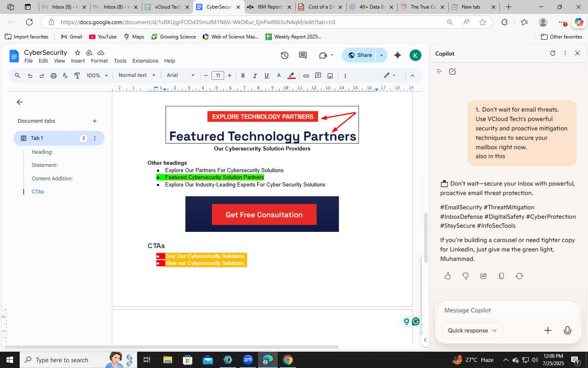The width and height of the screenshot is (588, 368).
Task: Click the Share button
Action: coord(359,55)
